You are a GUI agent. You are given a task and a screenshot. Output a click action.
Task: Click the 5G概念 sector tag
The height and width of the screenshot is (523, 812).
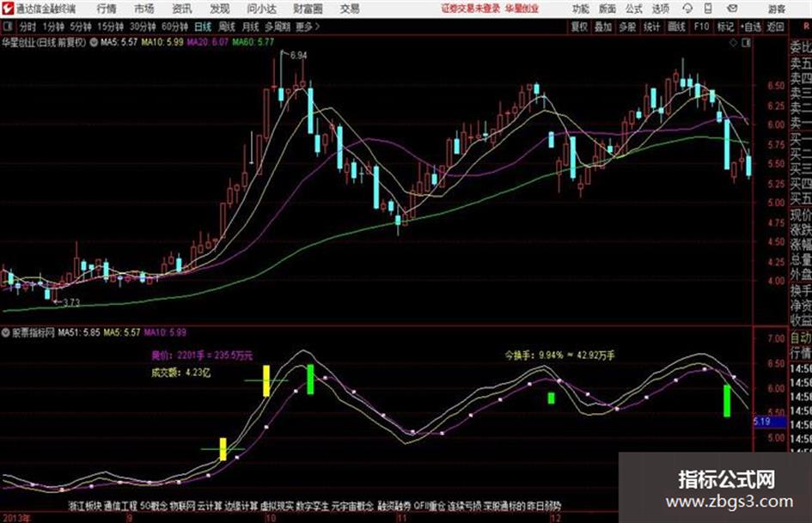pyautogui.click(x=154, y=505)
